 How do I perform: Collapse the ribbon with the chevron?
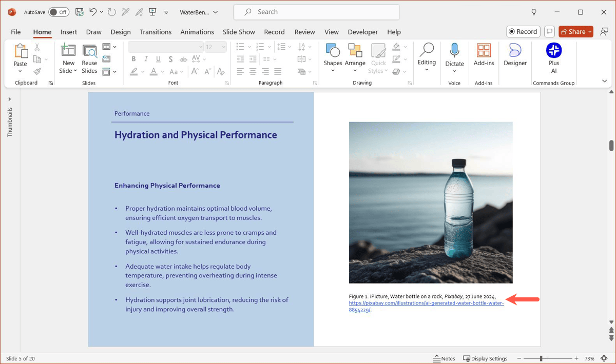click(x=604, y=81)
